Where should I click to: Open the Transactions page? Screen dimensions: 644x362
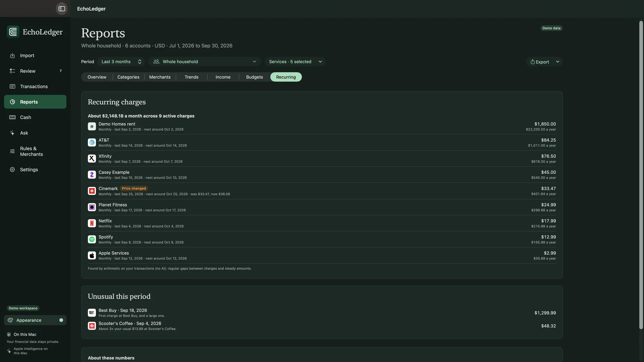point(35,86)
